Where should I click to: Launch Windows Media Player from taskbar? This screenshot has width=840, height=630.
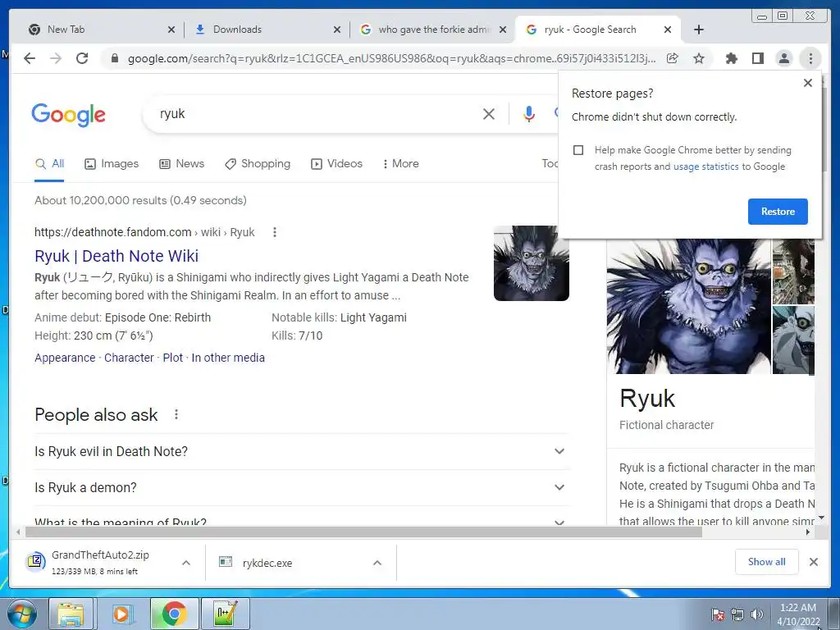coord(121,614)
